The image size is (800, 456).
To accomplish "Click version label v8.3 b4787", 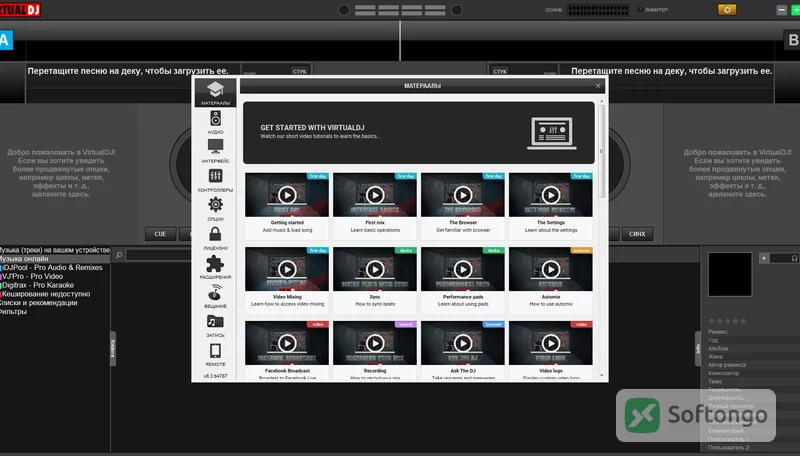I will tap(215, 376).
